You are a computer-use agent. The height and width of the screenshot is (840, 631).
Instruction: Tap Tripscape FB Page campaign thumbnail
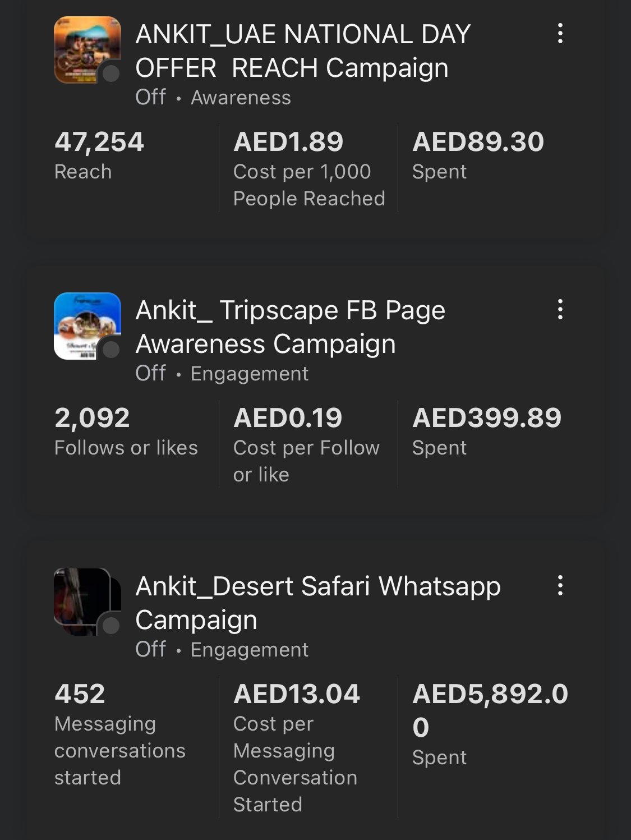[x=84, y=323]
